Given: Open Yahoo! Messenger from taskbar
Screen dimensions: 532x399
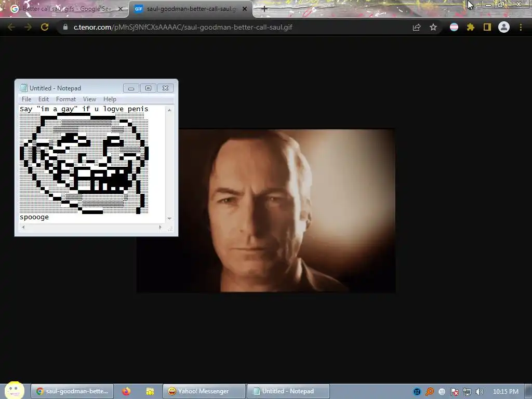Looking at the screenshot, I should coord(204,391).
